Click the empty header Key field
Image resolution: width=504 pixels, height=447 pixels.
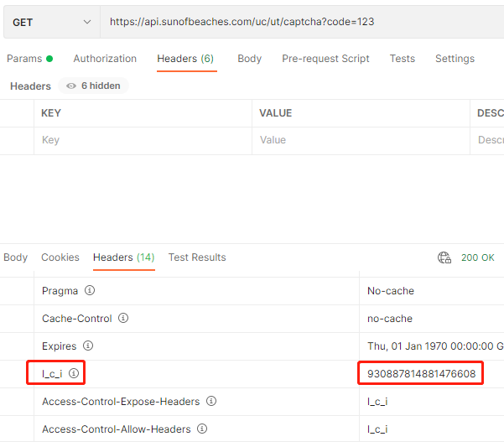tap(143, 140)
